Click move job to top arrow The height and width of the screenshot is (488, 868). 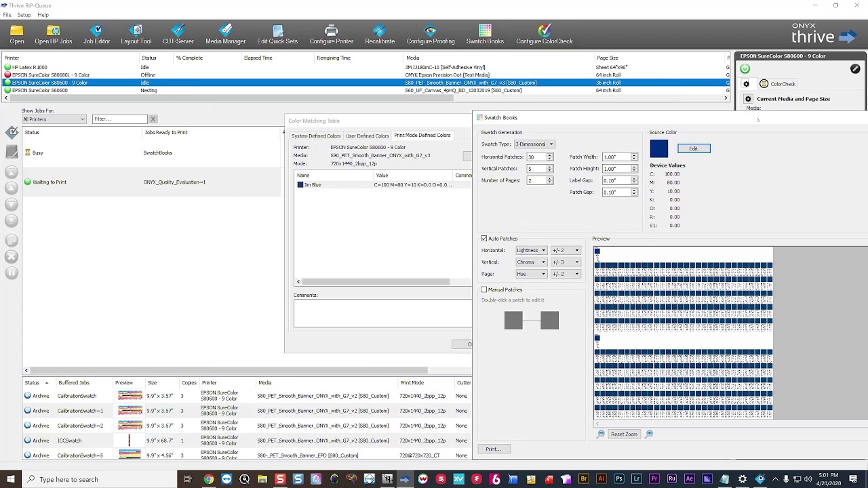[12, 172]
